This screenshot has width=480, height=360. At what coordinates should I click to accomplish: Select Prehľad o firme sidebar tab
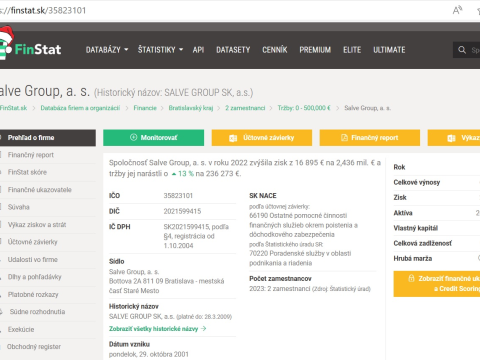tap(48, 138)
